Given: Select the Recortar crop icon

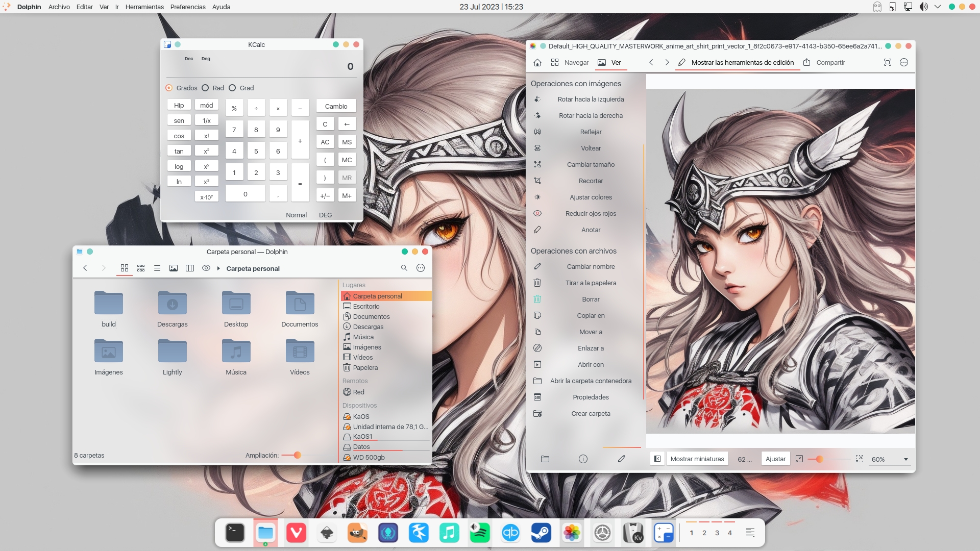Looking at the screenshot, I should (537, 181).
